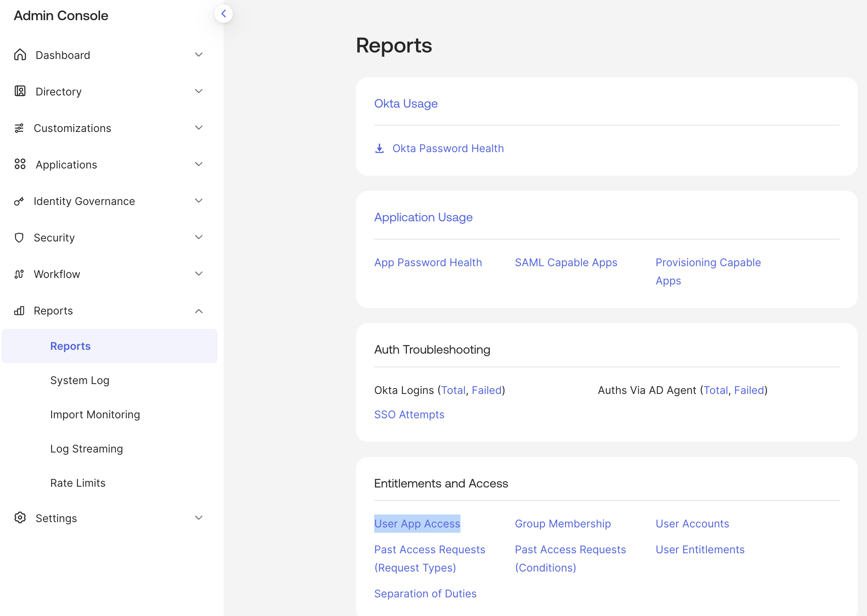Open Group Membership report
The height and width of the screenshot is (616, 867).
563,524
